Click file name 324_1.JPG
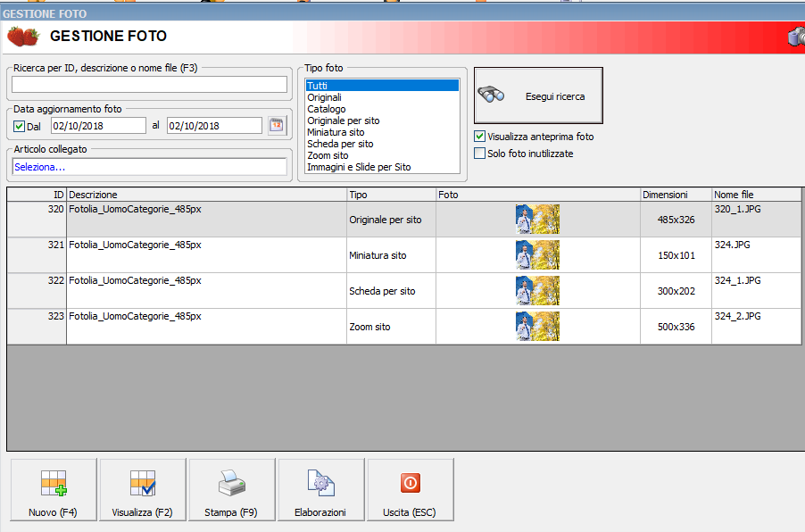Screen dimensions: 805x532 [738, 280]
